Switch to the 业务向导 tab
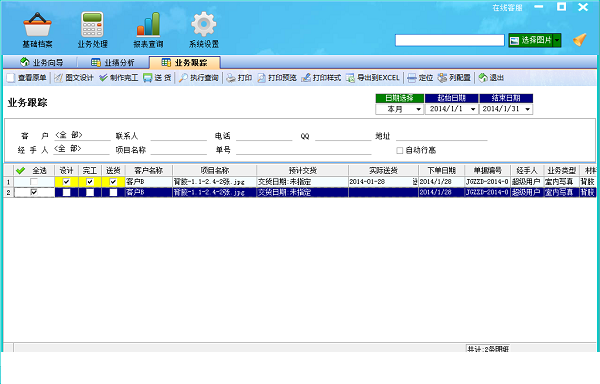Screen dimensions: 600x384 [x=41, y=62]
